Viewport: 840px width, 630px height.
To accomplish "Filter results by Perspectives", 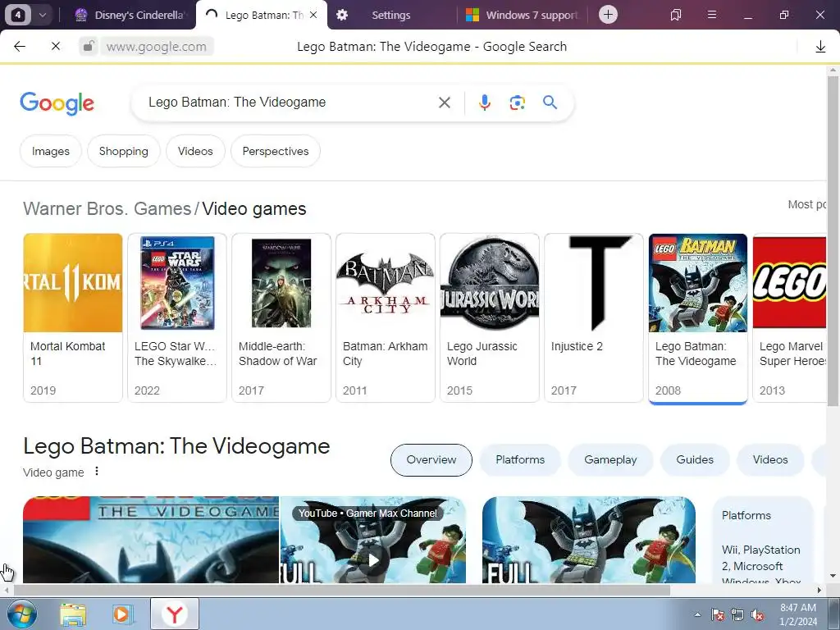I will (276, 151).
